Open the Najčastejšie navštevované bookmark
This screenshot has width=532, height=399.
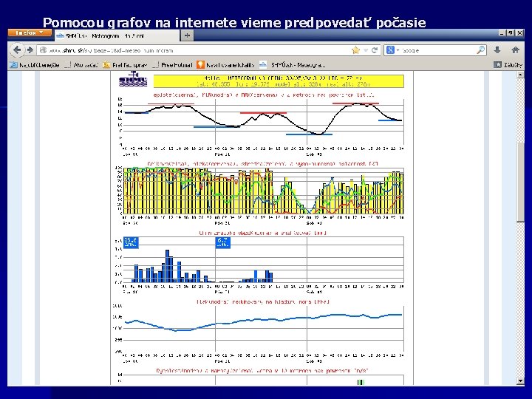point(35,65)
